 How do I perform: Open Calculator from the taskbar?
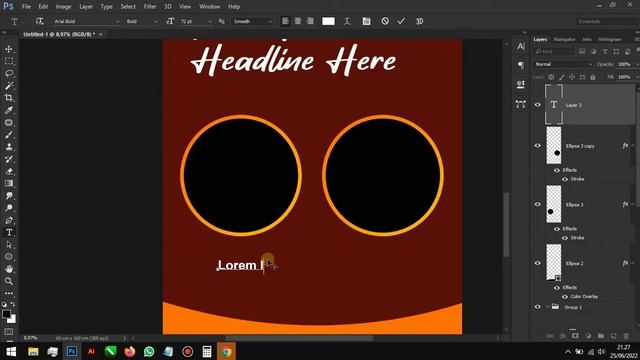coord(207,351)
